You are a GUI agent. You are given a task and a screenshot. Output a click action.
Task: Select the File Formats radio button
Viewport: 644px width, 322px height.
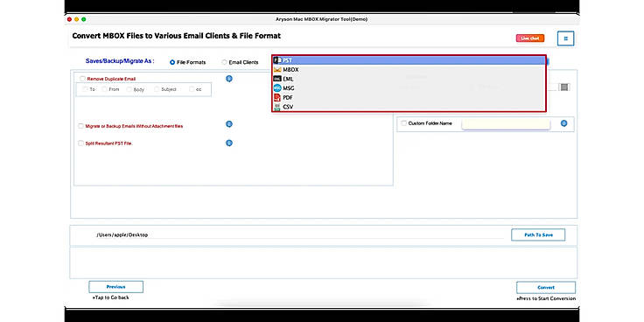click(x=172, y=62)
